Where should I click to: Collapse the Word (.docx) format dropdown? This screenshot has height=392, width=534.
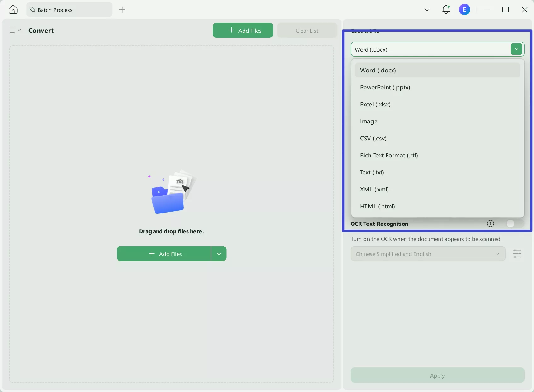pyautogui.click(x=516, y=49)
